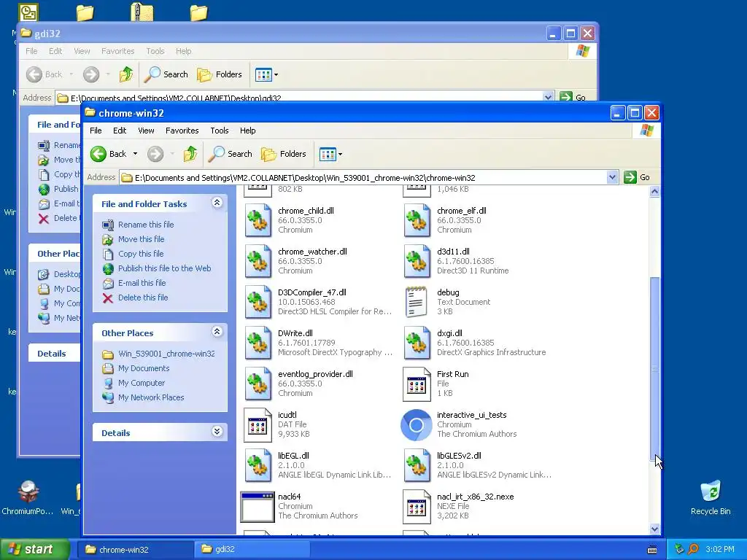Select nacl_irt_x86_32.nexe file icon
Image resolution: width=747 pixels, height=560 pixels.
(417, 507)
